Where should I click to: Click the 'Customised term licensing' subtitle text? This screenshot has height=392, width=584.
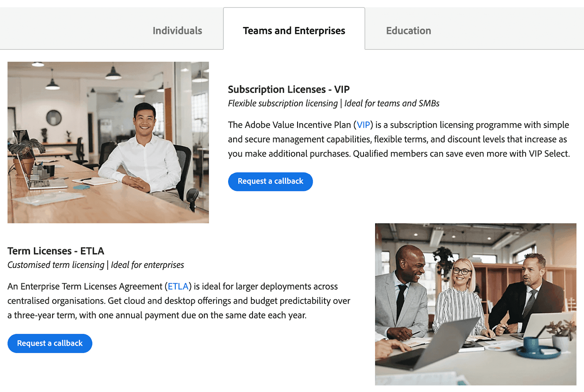tap(56, 265)
